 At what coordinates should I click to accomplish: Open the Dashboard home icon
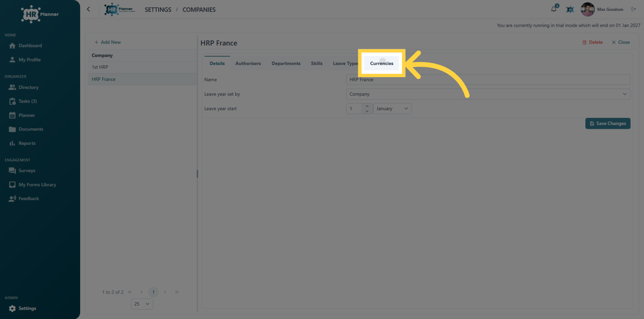(x=12, y=46)
